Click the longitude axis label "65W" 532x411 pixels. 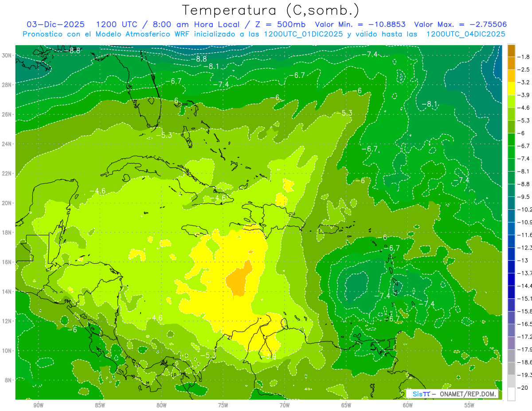click(346, 406)
